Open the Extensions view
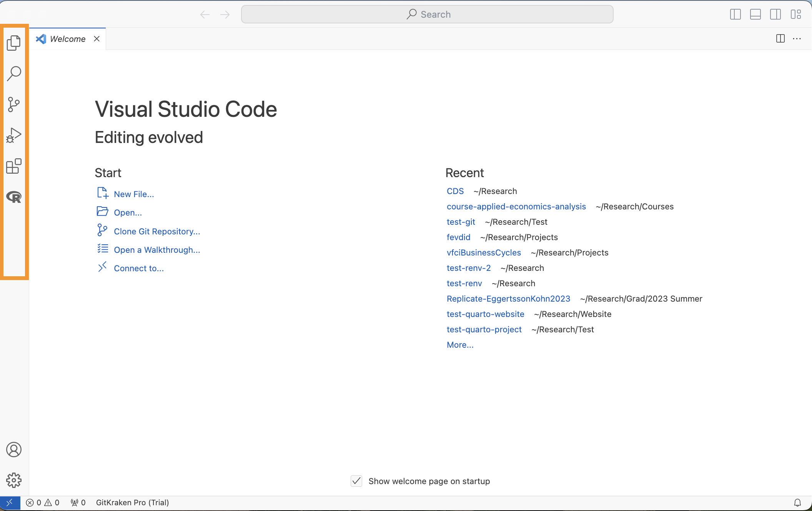Image resolution: width=812 pixels, height=511 pixels. [x=14, y=166]
